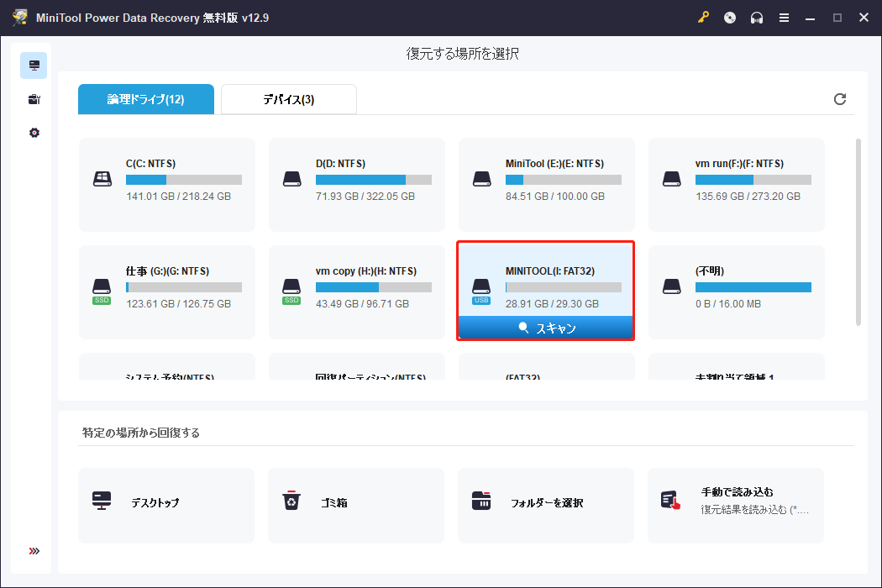The image size is (882, 588).
Task: Select the D(D: NTFS) drive label
Action: [x=340, y=164]
